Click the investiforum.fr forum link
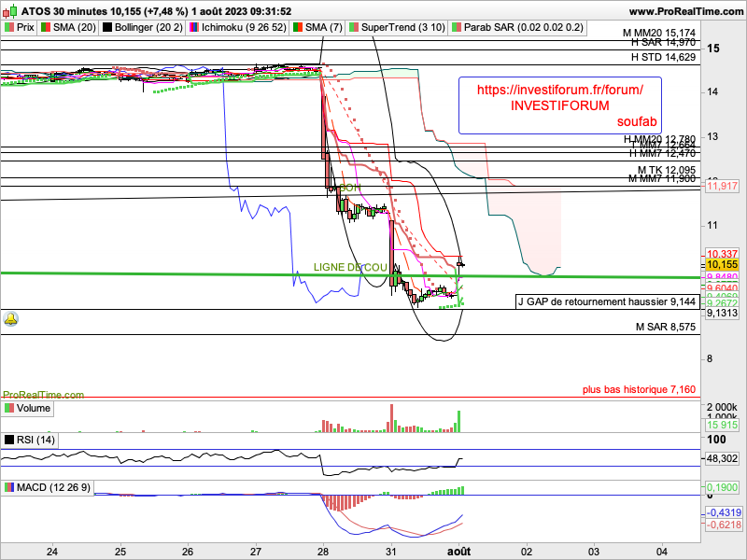Viewport: 747px width, 560px height. pyautogui.click(x=559, y=90)
